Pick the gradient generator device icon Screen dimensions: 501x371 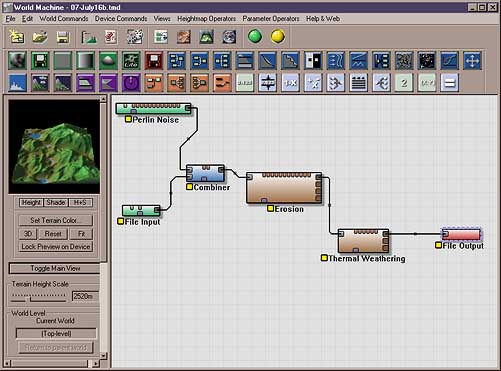pyautogui.click(x=86, y=61)
